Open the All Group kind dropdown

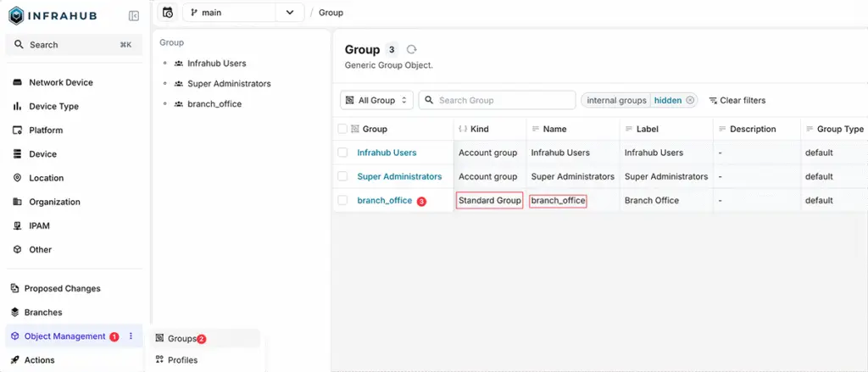click(x=376, y=100)
